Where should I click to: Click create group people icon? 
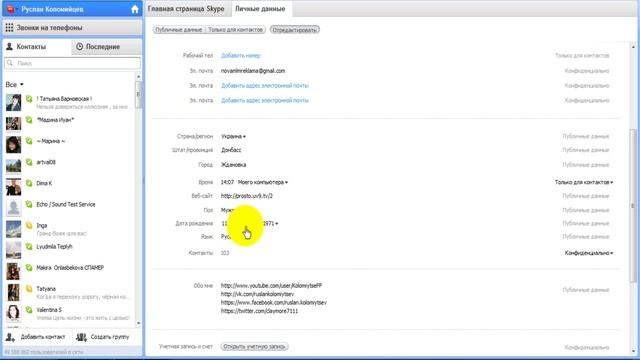[x=81, y=337]
